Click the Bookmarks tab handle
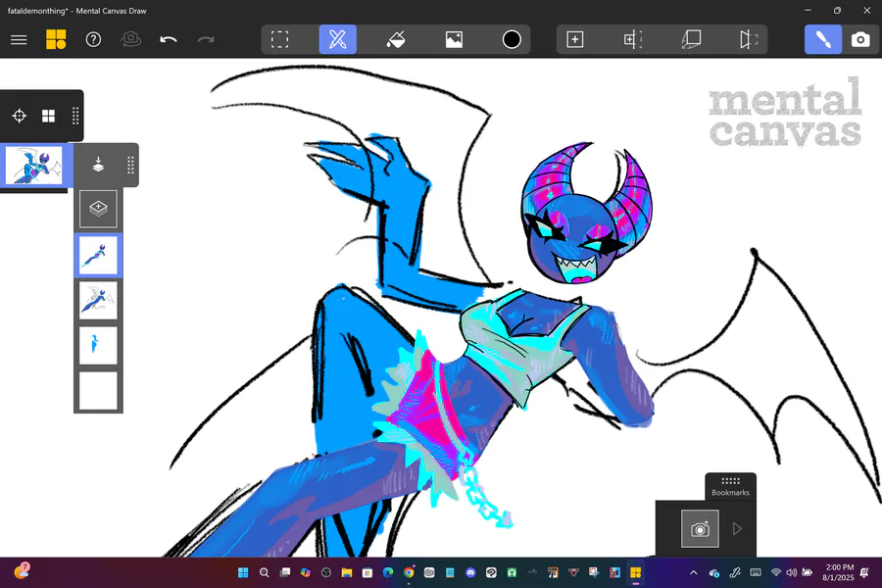The image size is (882, 588). click(730, 486)
